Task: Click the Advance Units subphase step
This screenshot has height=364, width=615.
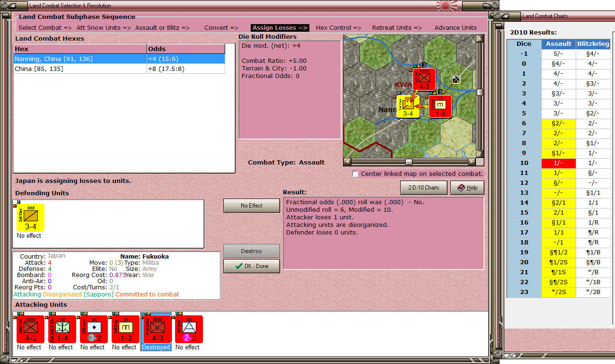Action: (456, 28)
